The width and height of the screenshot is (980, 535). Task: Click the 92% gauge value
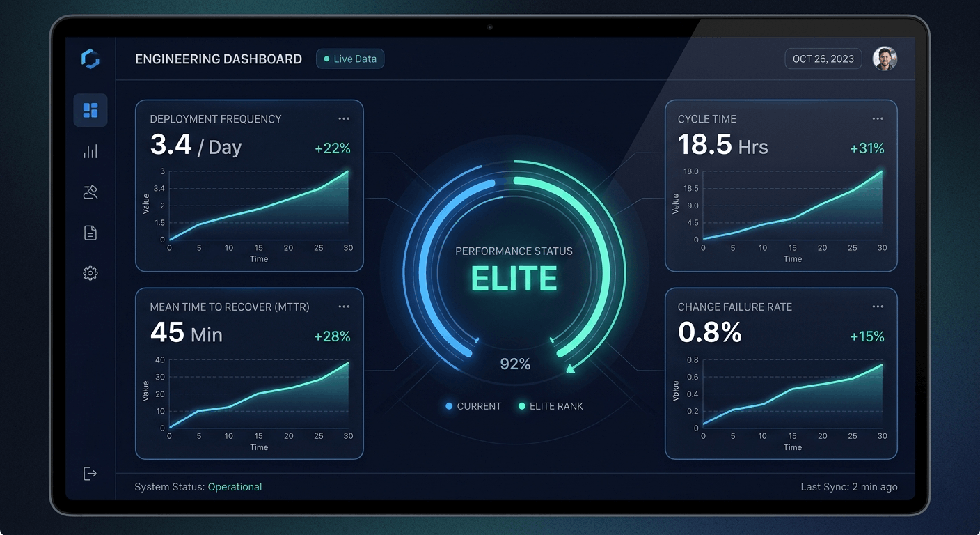click(x=515, y=364)
